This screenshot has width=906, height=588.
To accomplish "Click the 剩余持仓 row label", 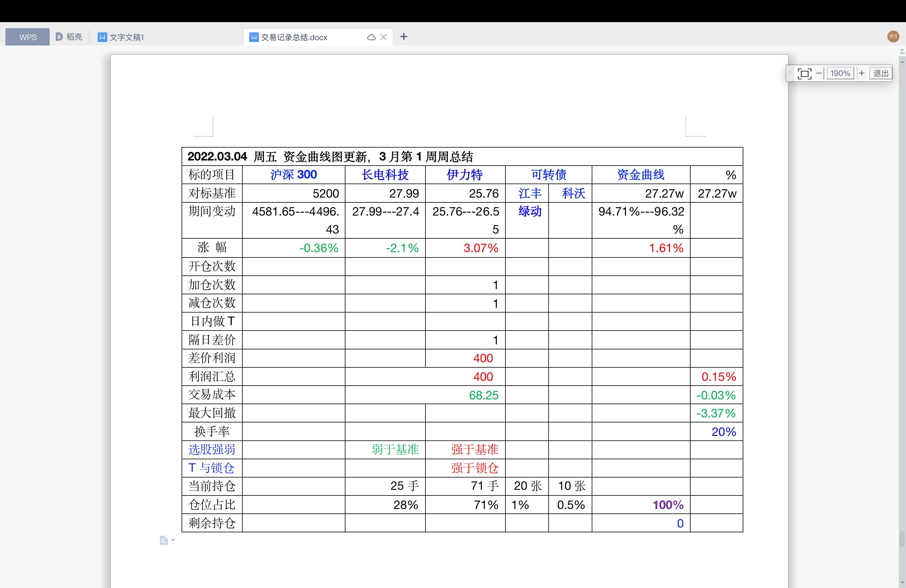I will click(212, 523).
